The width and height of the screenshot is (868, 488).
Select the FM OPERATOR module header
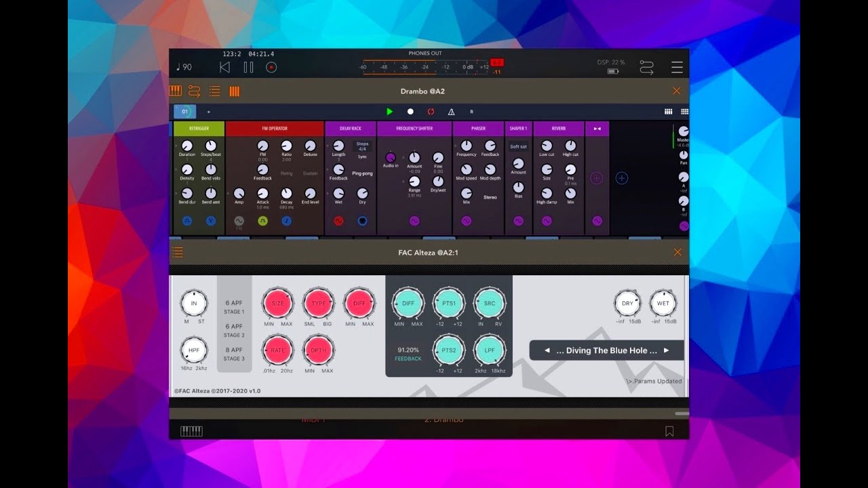(x=275, y=128)
